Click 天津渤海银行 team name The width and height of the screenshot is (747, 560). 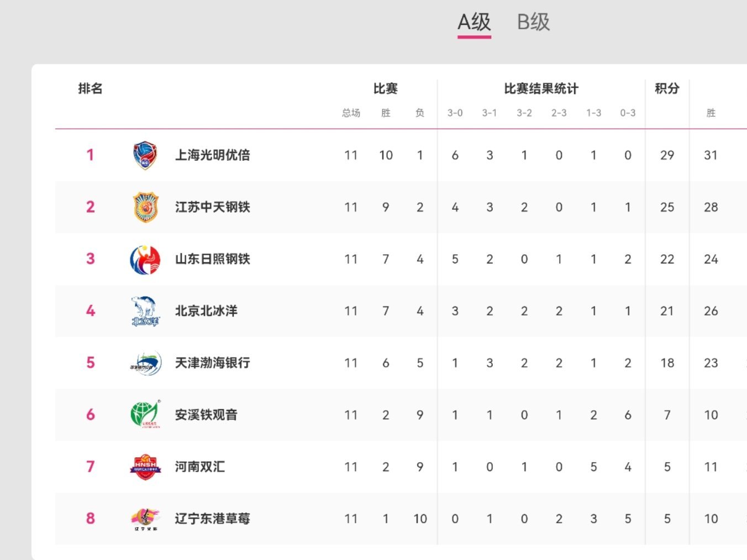[x=212, y=363]
